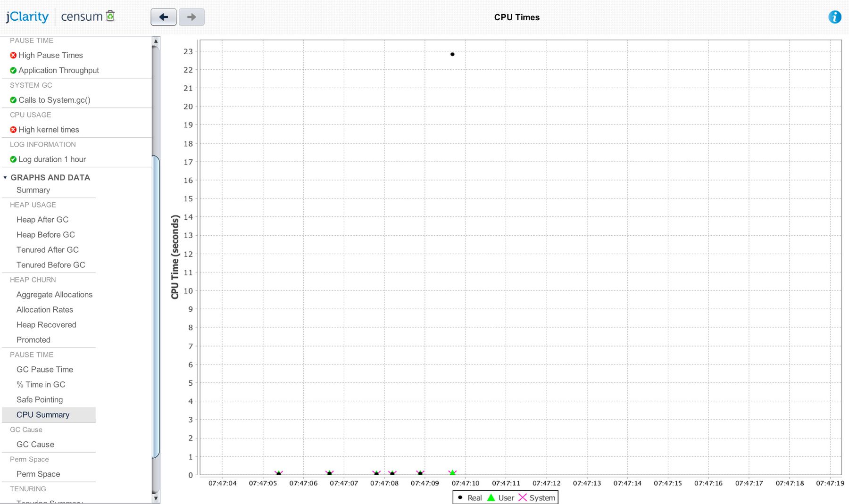Click the check icon beside Log duration 1 hour

pos(13,159)
